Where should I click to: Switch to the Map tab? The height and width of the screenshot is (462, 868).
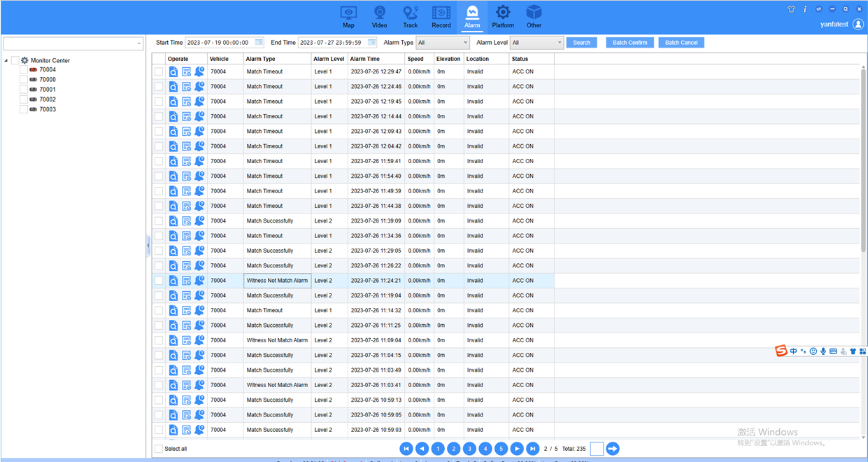tap(348, 17)
